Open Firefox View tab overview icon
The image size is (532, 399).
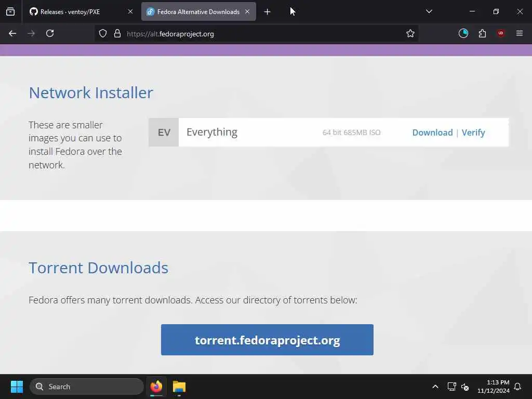pyautogui.click(x=10, y=12)
